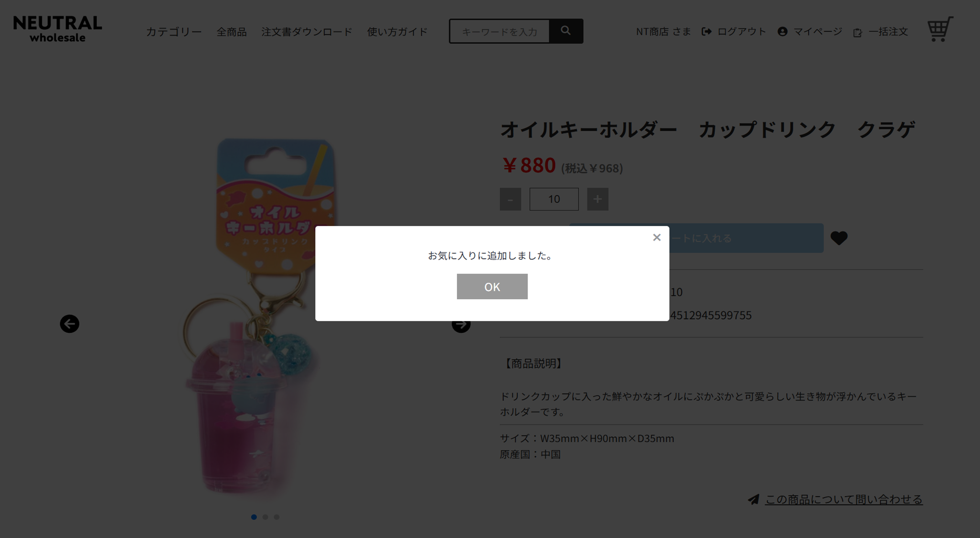Viewport: 980px width, 538px height.
Task: Click the 【商品説明】 heading
Action: (x=533, y=363)
